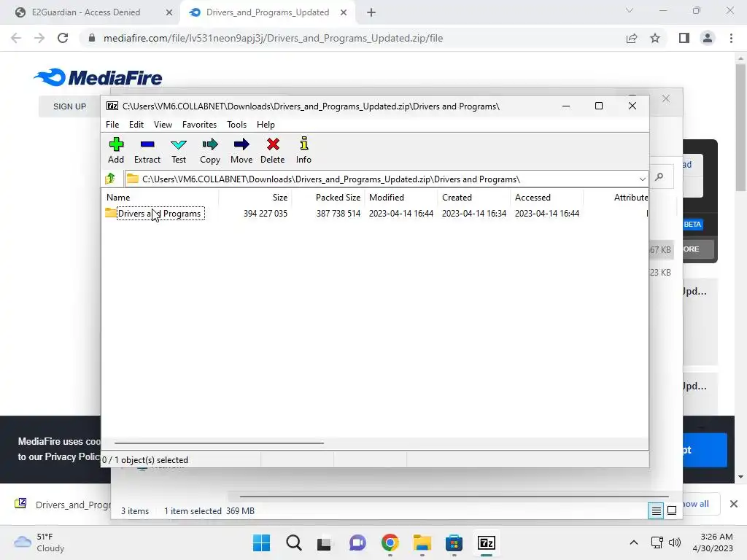The width and height of the screenshot is (747, 560).
Task: Switch Explorer to large thumbnails view icon
Action: pyautogui.click(x=672, y=511)
